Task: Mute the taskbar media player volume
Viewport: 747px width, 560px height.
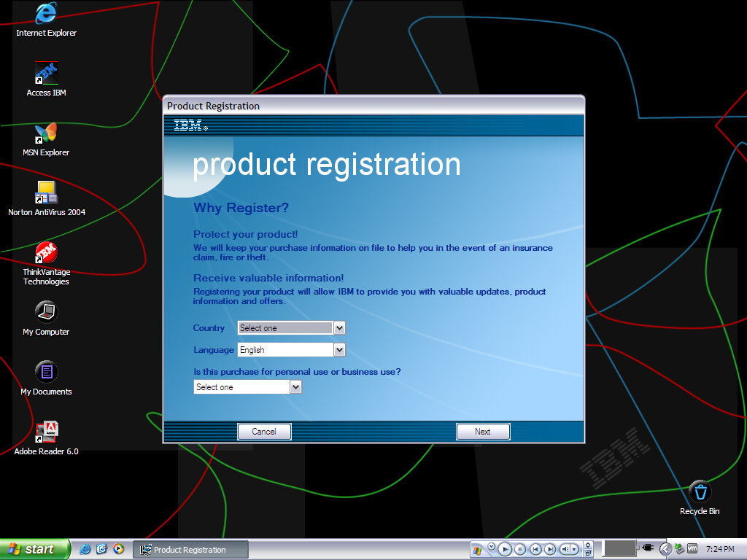Action: point(565,549)
